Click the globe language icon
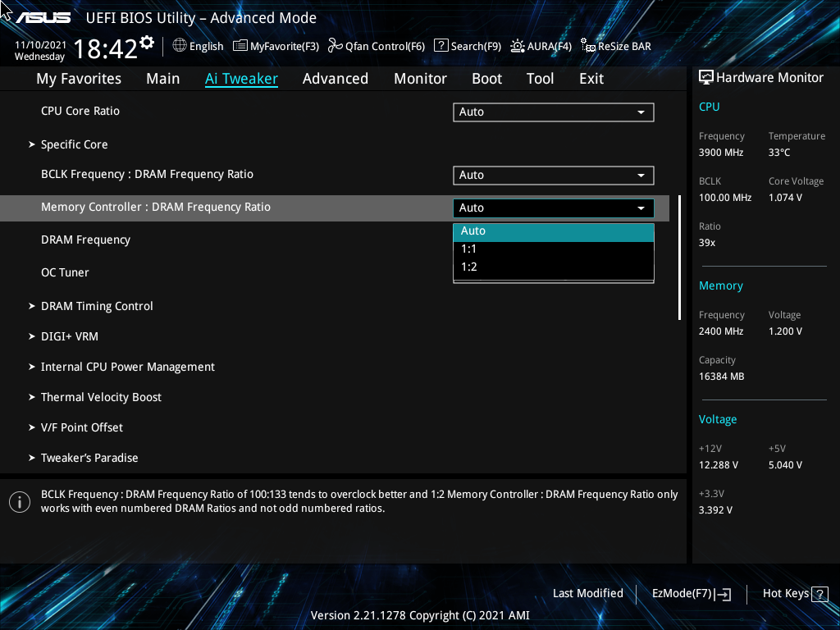840x630 pixels. click(180, 46)
